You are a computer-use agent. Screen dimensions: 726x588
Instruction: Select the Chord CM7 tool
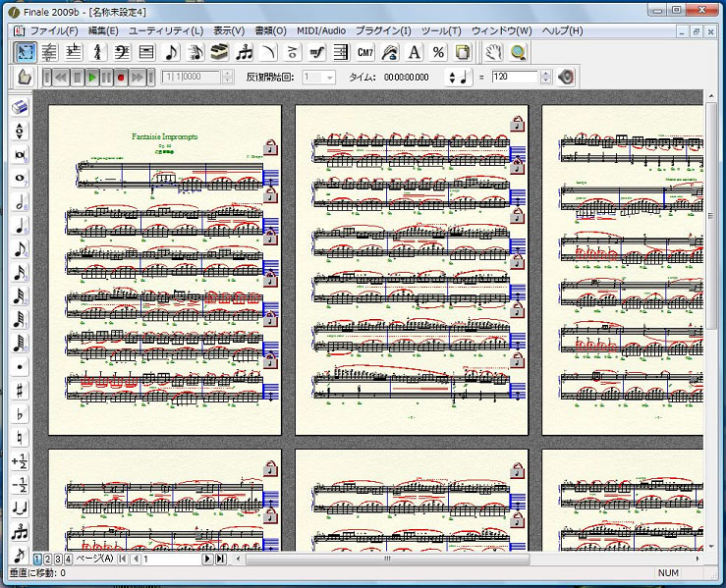365,52
